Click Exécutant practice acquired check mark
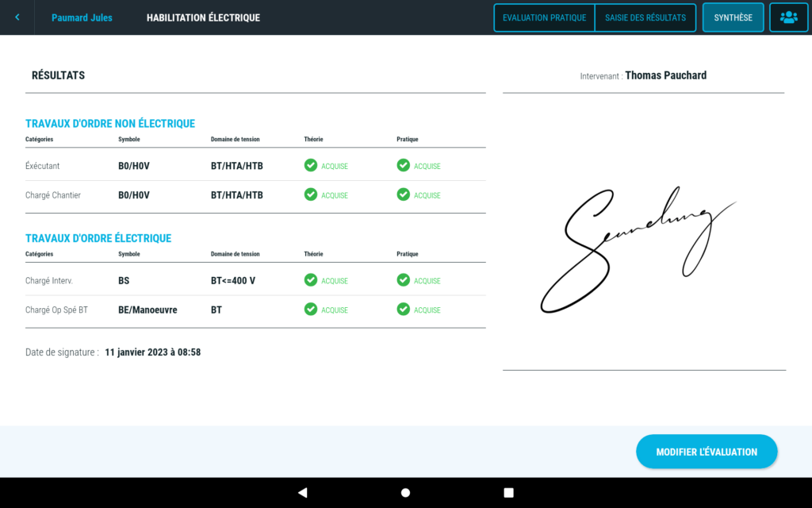The image size is (812, 508). pos(404,165)
